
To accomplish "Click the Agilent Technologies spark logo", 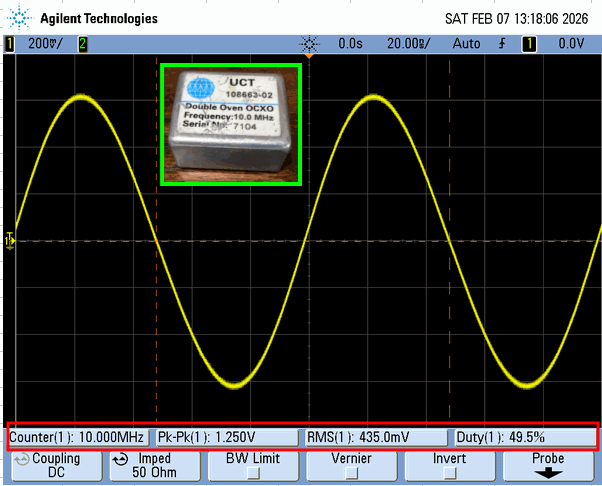I will coord(19,17).
